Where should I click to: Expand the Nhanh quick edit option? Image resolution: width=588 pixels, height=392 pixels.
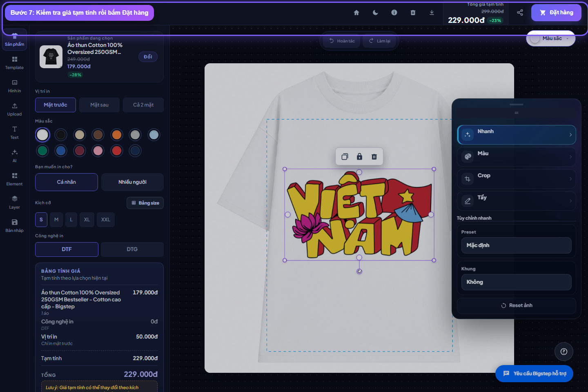(x=517, y=135)
